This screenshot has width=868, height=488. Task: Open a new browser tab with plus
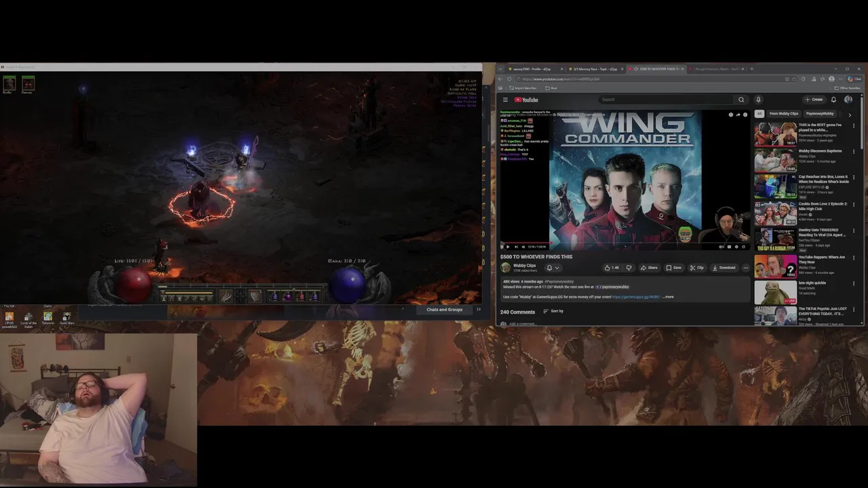coord(751,69)
